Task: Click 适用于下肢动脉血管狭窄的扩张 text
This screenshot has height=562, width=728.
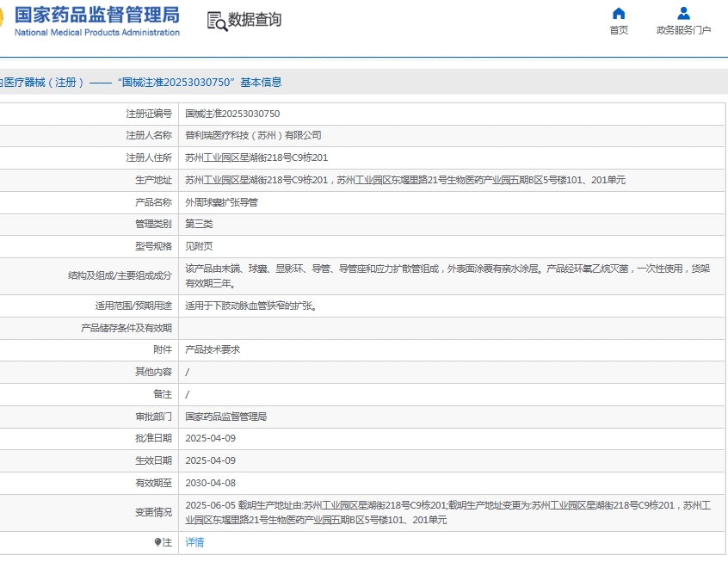Action: (250, 306)
